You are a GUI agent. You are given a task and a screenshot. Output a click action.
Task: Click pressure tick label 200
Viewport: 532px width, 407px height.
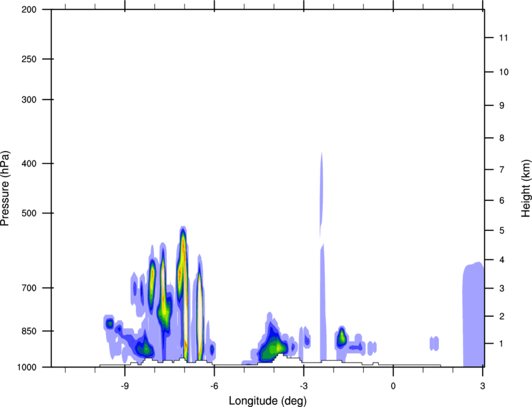click(x=29, y=9)
